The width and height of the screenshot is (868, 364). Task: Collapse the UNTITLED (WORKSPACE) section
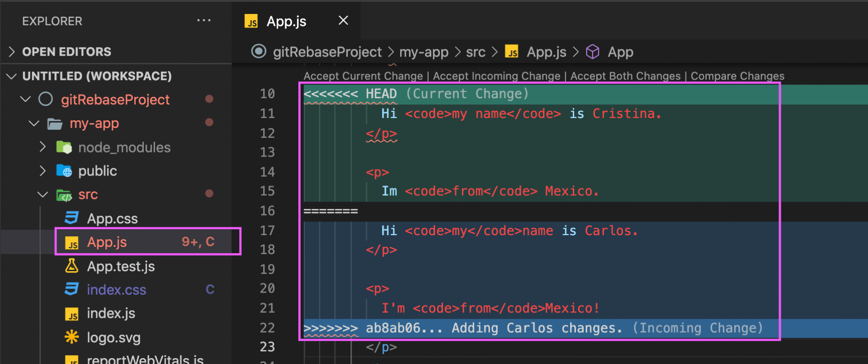[x=12, y=76]
